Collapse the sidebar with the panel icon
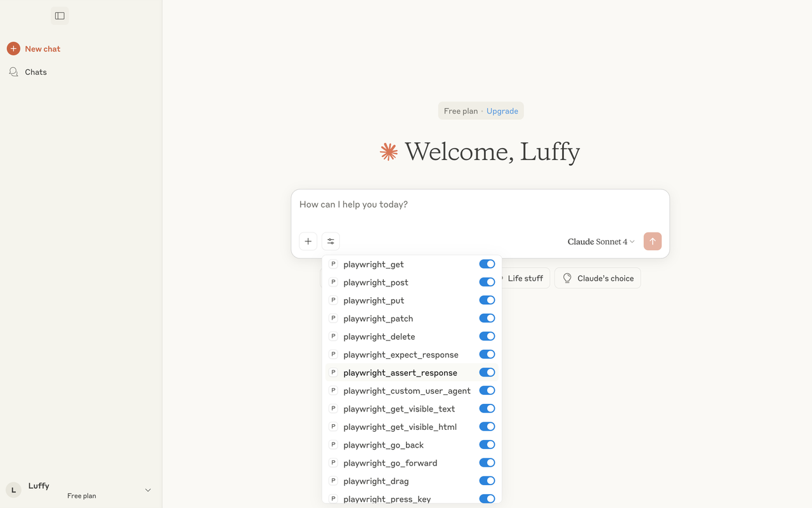Screen dimensions: 812x508 pyautogui.click(x=60, y=16)
